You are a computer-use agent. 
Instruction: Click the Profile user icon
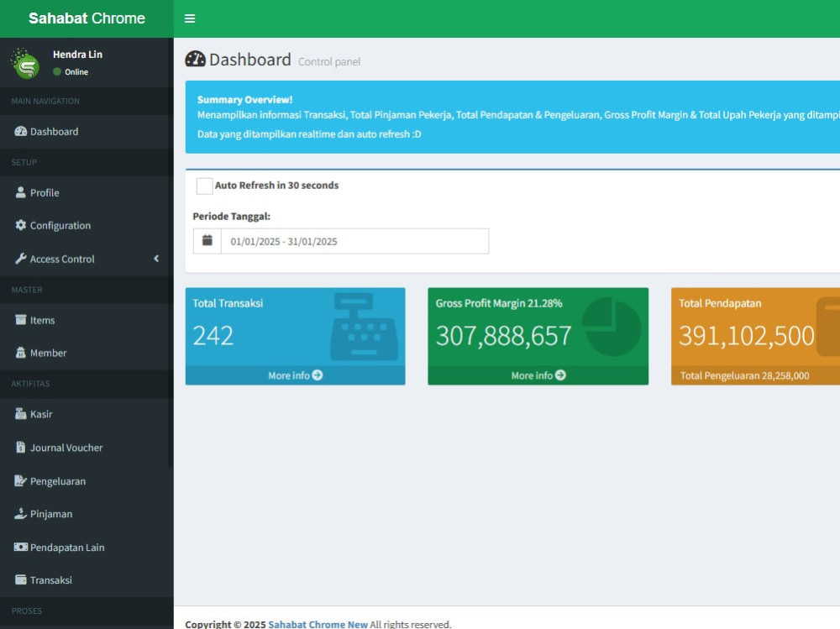tap(20, 192)
